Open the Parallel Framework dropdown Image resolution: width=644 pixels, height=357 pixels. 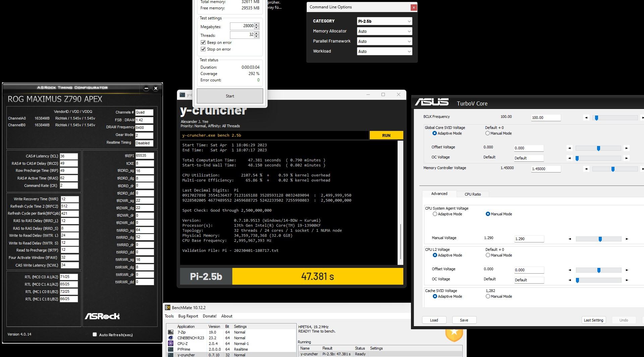click(385, 41)
